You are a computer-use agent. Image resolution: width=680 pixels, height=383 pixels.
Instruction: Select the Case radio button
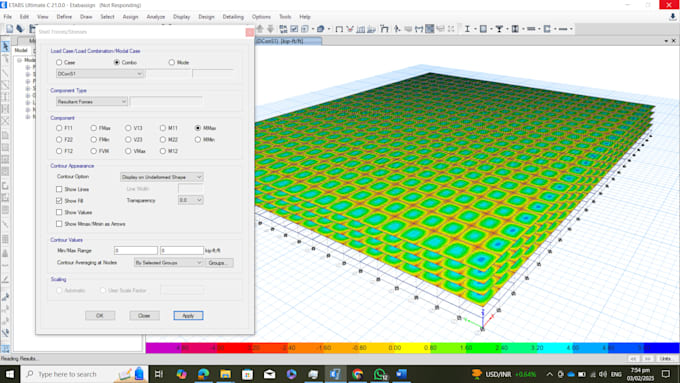(59, 62)
